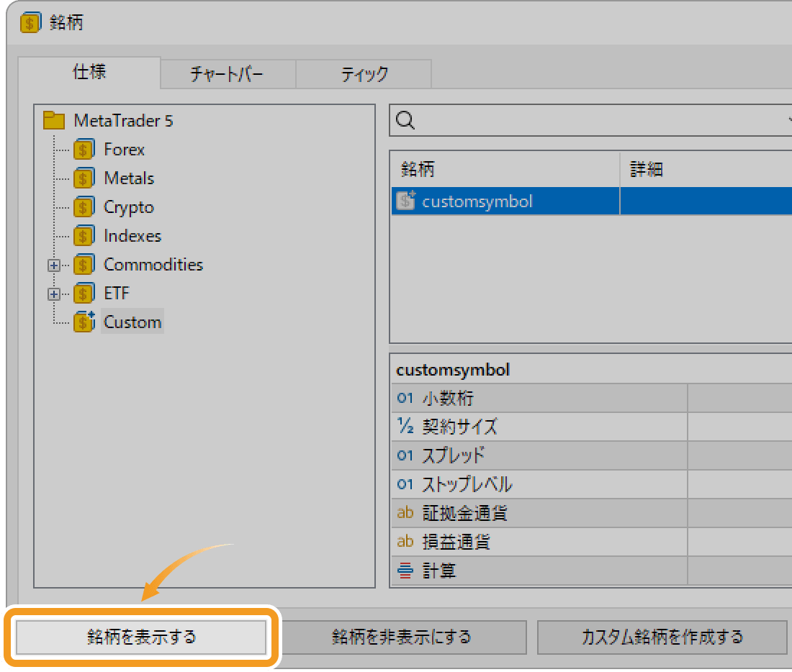Click the ab icon beside 証拠金通貨
The width and height of the screenshot is (792, 672).
[x=405, y=512]
